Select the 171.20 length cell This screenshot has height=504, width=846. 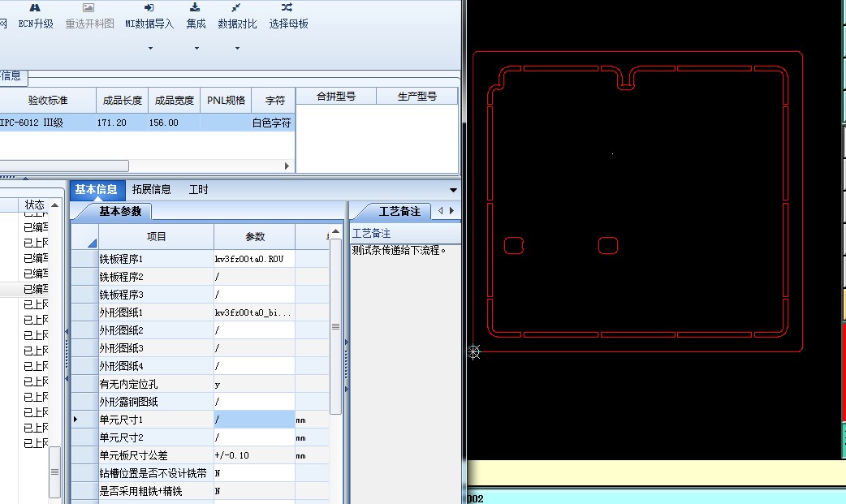[123, 123]
